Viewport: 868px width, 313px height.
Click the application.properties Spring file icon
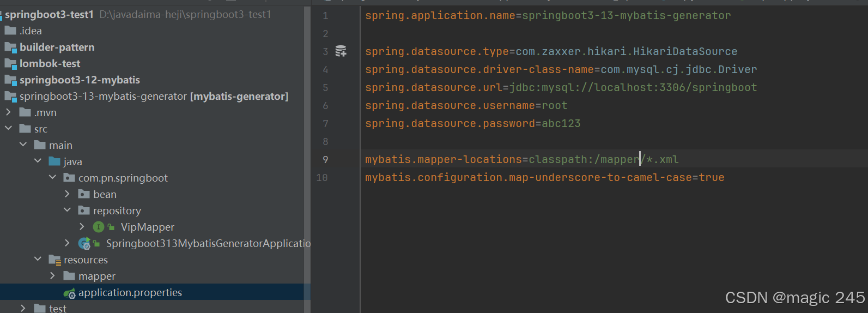[x=69, y=293]
